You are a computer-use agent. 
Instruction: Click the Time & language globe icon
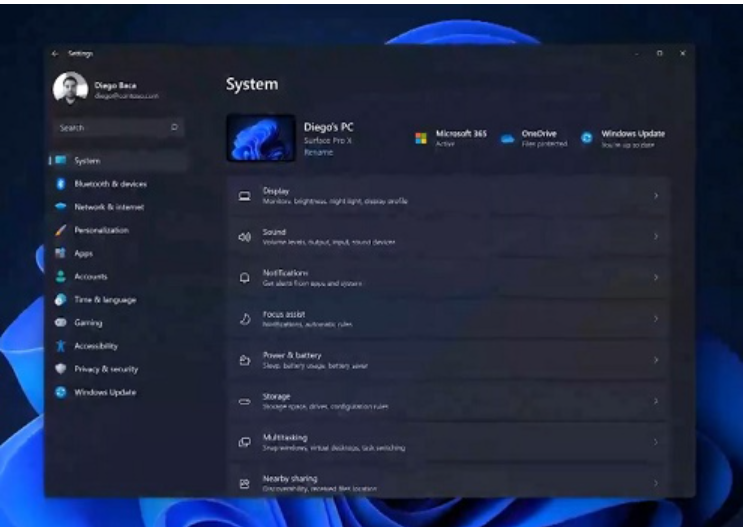[61, 300]
